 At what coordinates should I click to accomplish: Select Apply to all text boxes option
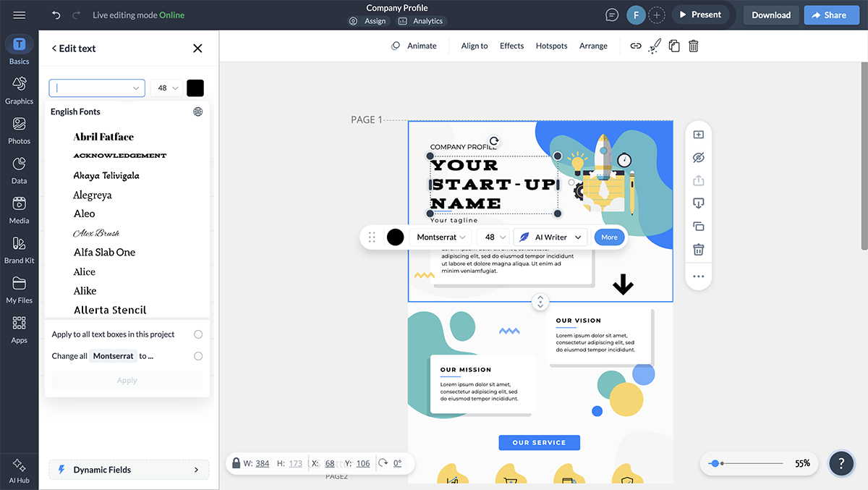click(198, 334)
